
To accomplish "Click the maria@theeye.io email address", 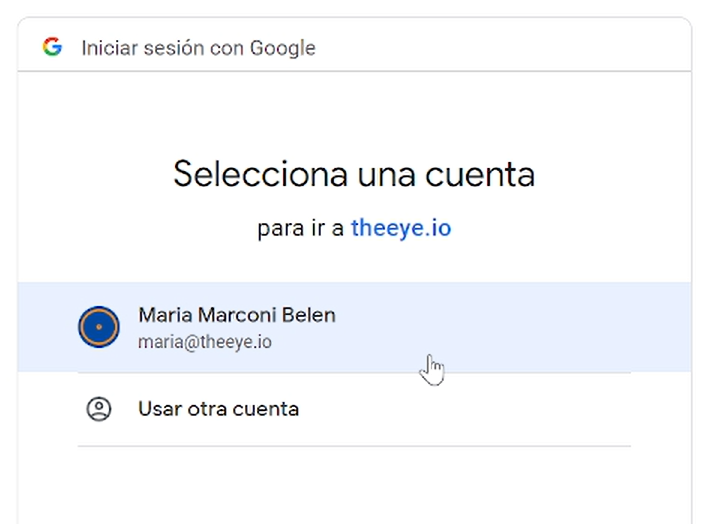I will 205,342.
